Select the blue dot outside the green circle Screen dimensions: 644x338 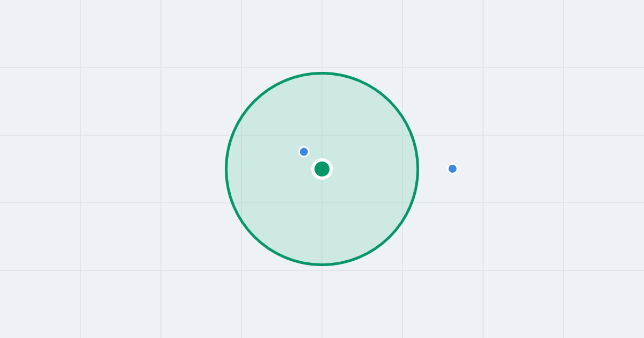click(452, 168)
